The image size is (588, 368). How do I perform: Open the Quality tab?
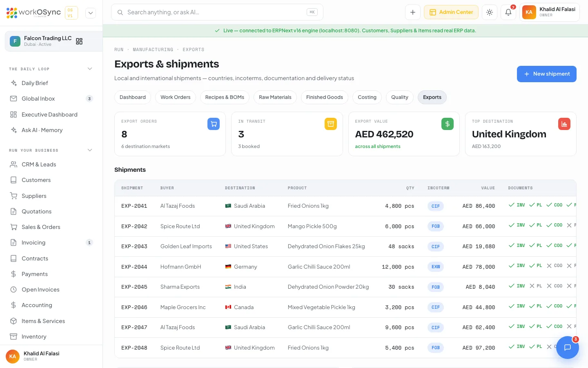pos(400,97)
